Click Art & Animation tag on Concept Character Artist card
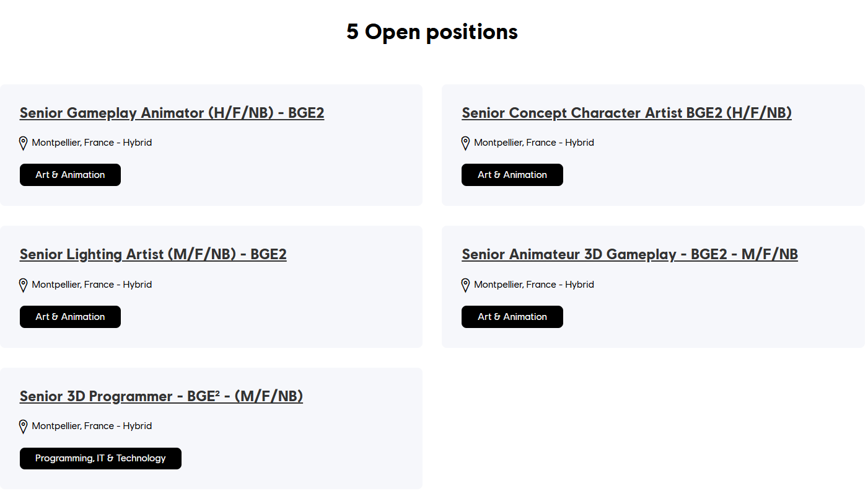The width and height of the screenshot is (868, 501). (x=512, y=175)
